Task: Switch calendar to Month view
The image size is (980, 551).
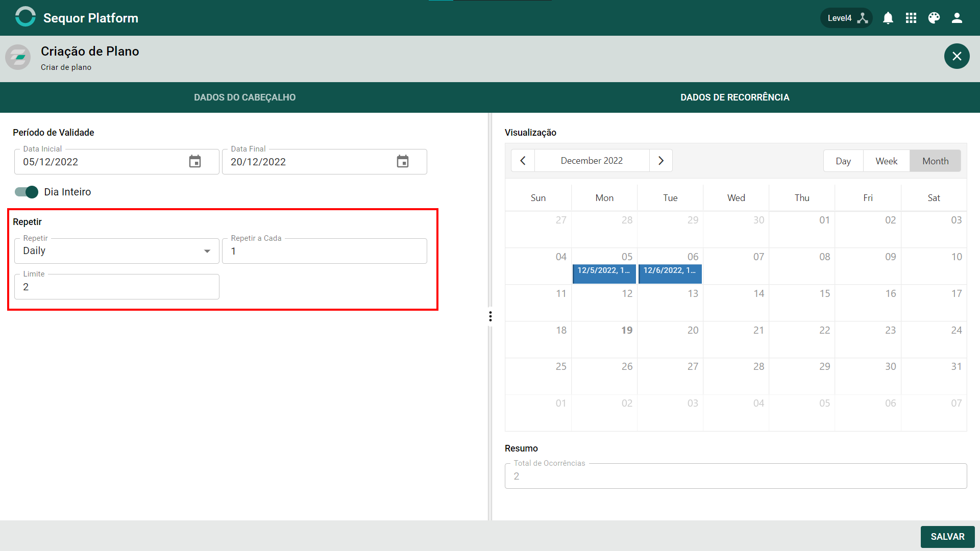Action: [x=935, y=161]
